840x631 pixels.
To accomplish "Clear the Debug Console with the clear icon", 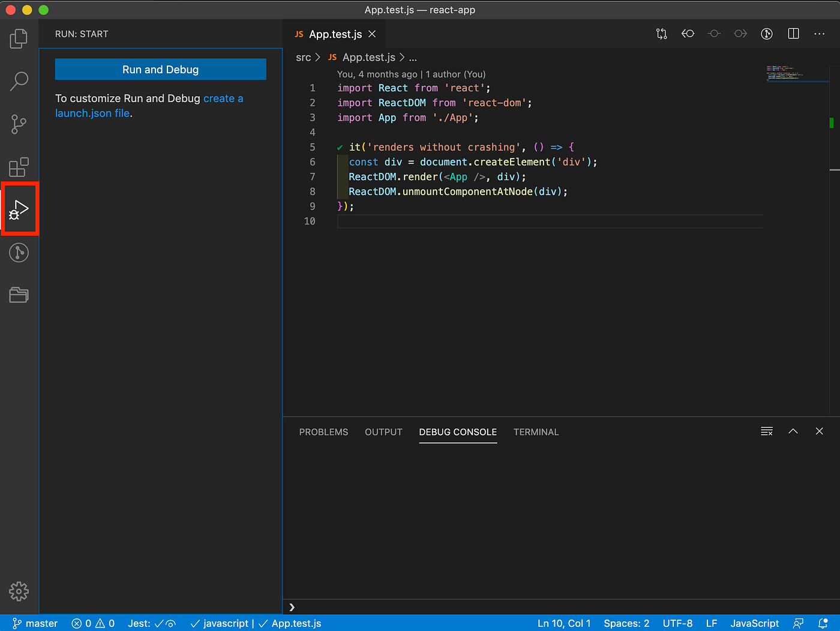I will (767, 431).
